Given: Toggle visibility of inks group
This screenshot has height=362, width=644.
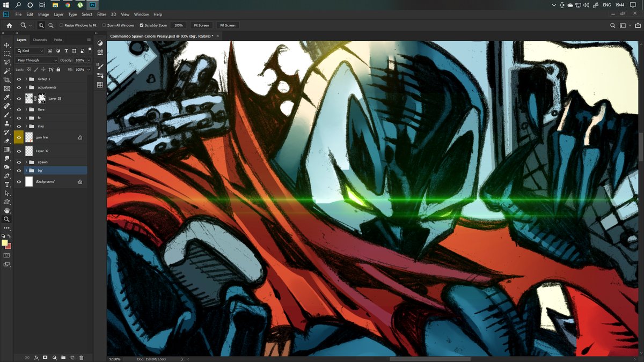Looking at the screenshot, I should (19, 126).
